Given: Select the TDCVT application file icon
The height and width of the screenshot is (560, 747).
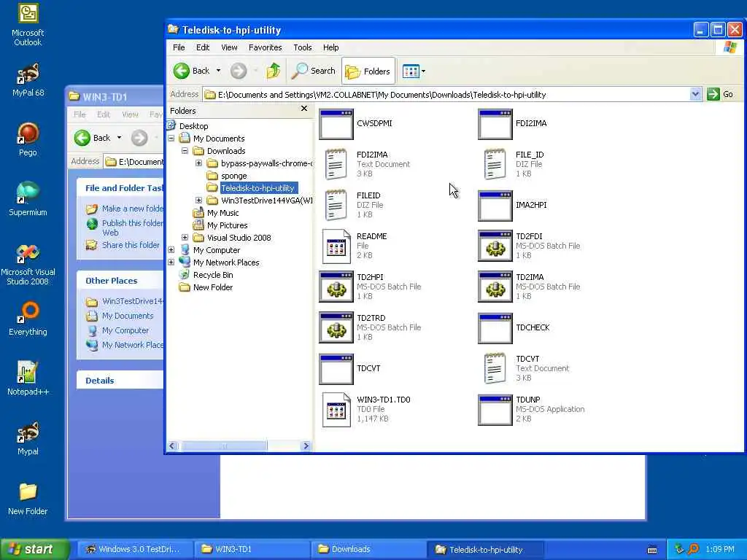Looking at the screenshot, I should click(x=349, y=368).
